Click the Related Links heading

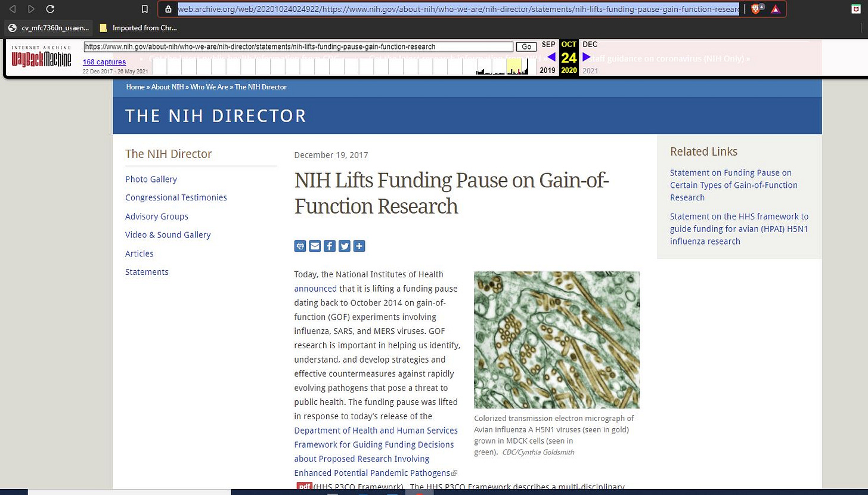click(703, 151)
